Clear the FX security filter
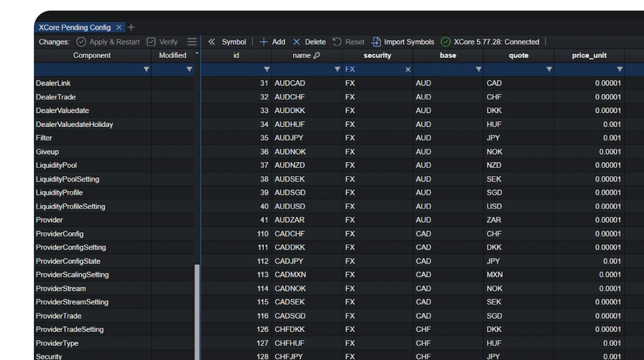This screenshot has height=360, width=644. point(408,69)
